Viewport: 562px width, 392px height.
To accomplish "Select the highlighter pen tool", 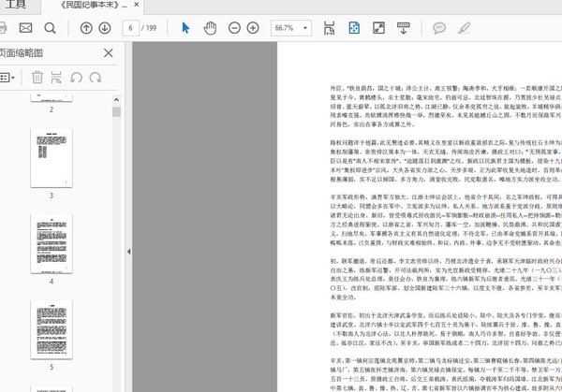I will point(464,28).
